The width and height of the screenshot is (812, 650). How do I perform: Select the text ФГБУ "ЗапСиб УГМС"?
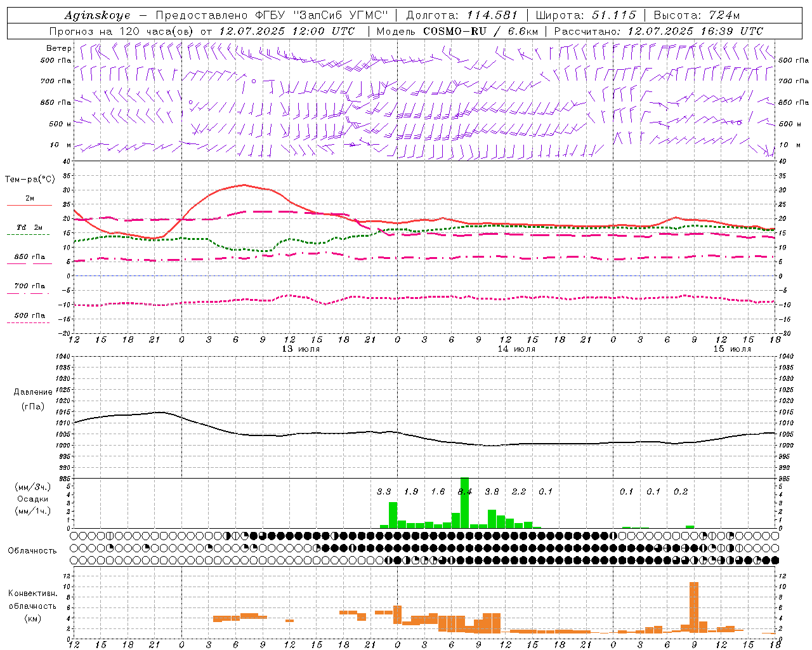(x=321, y=15)
